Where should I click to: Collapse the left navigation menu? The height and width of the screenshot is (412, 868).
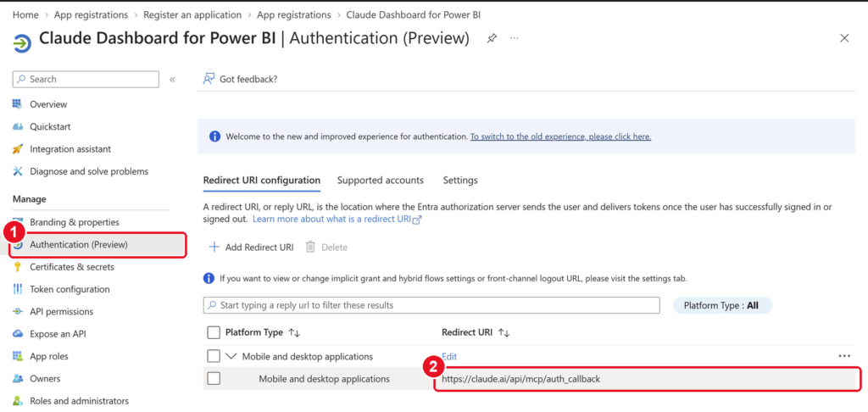click(x=172, y=79)
